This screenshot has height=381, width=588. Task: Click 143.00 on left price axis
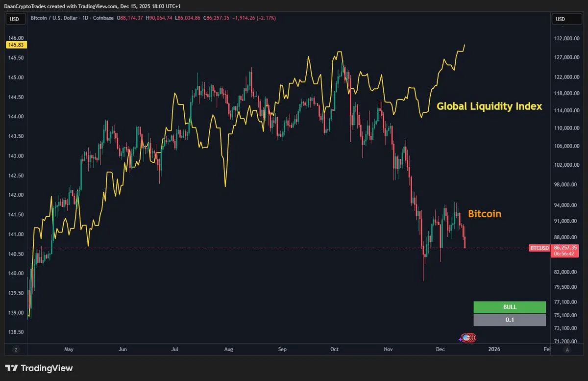coord(16,156)
